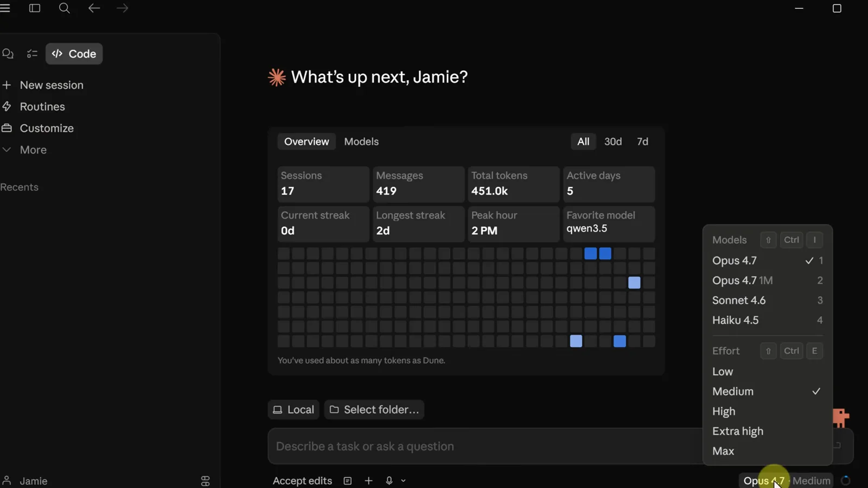Toggle the sidebar panel icon
The width and height of the screenshot is (868, 488).
coord(35,8)
